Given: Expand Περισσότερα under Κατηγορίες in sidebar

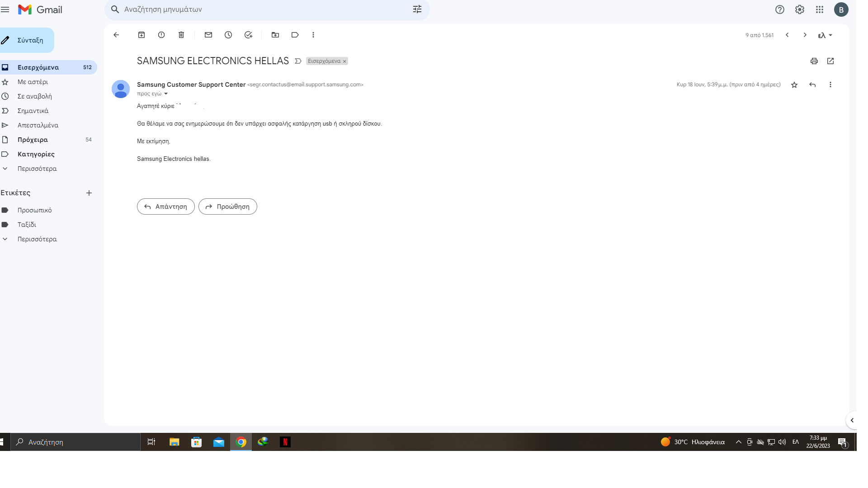Looking at the screenshot, I should pos(37,169).
